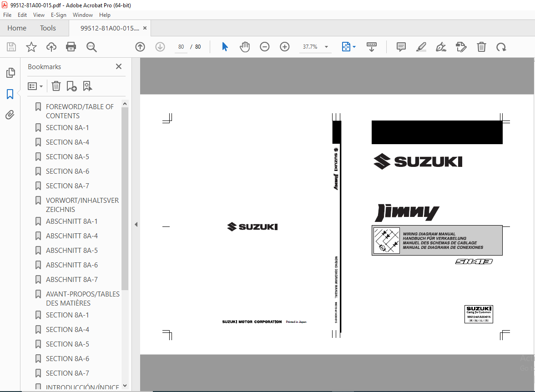Open FOREWORD/TABLE OF CONTENTS bookmark
This screenshot has width=535, height=392.
click(80, 111)
